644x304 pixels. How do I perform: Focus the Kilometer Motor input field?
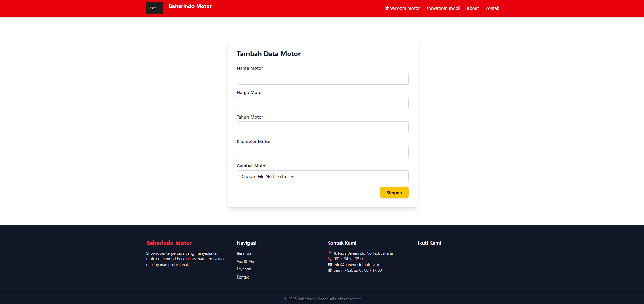tap(323, 152)
